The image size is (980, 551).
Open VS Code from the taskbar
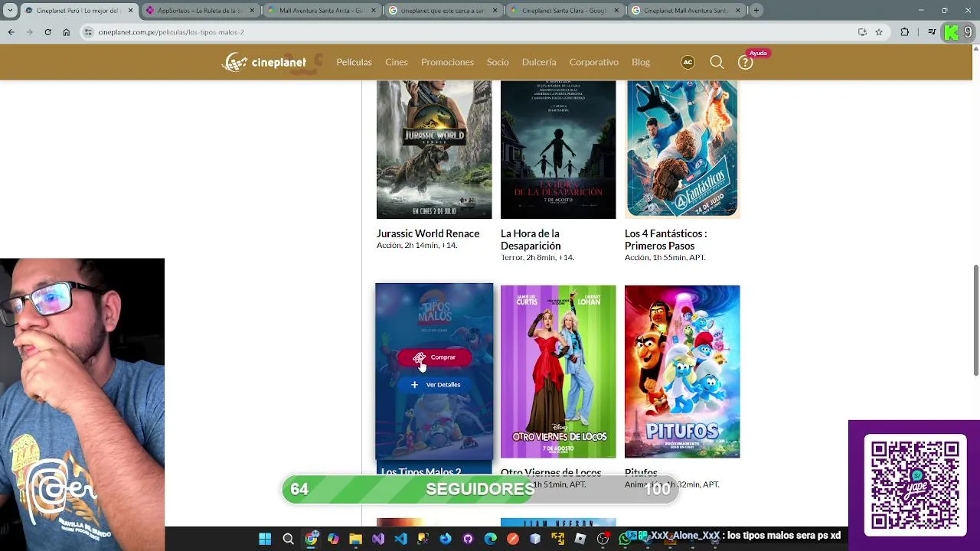point(400,540)
